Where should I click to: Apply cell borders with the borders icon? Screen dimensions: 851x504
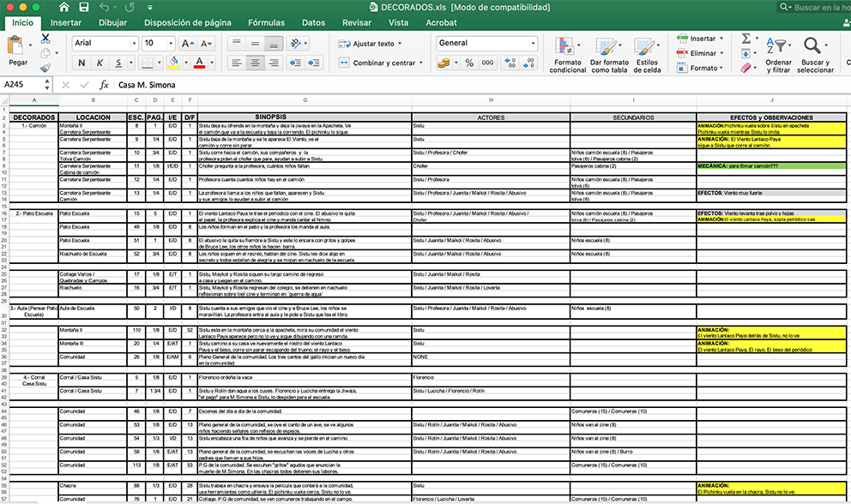point(147,63)
